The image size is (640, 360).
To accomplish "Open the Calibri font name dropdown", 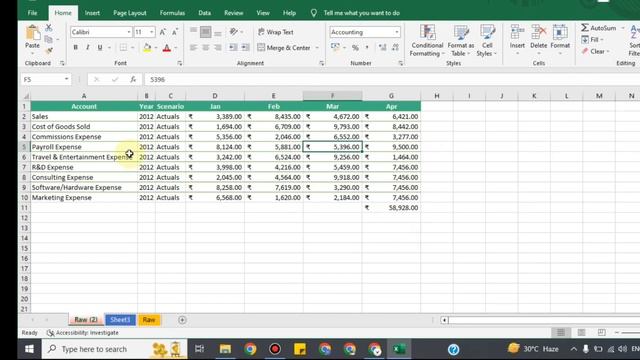I will (x=129, y=32).
